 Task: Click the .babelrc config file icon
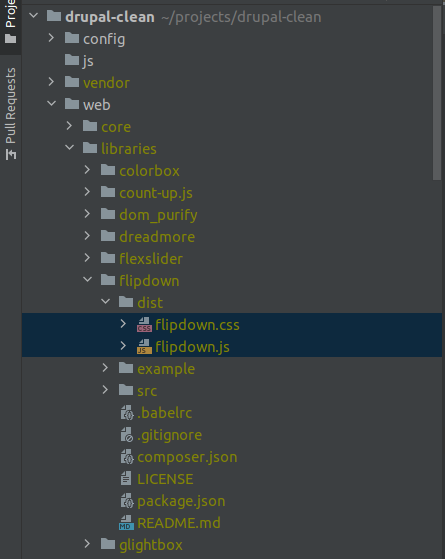(127, 413)
